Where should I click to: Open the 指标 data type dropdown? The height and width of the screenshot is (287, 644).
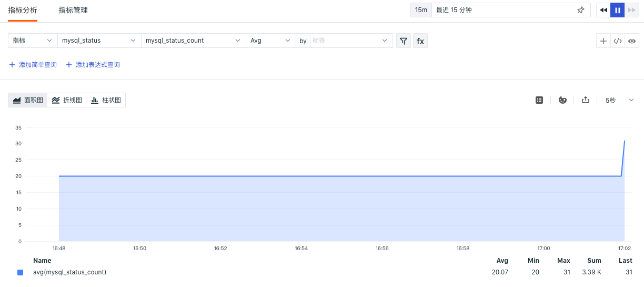tap(33, 41)
